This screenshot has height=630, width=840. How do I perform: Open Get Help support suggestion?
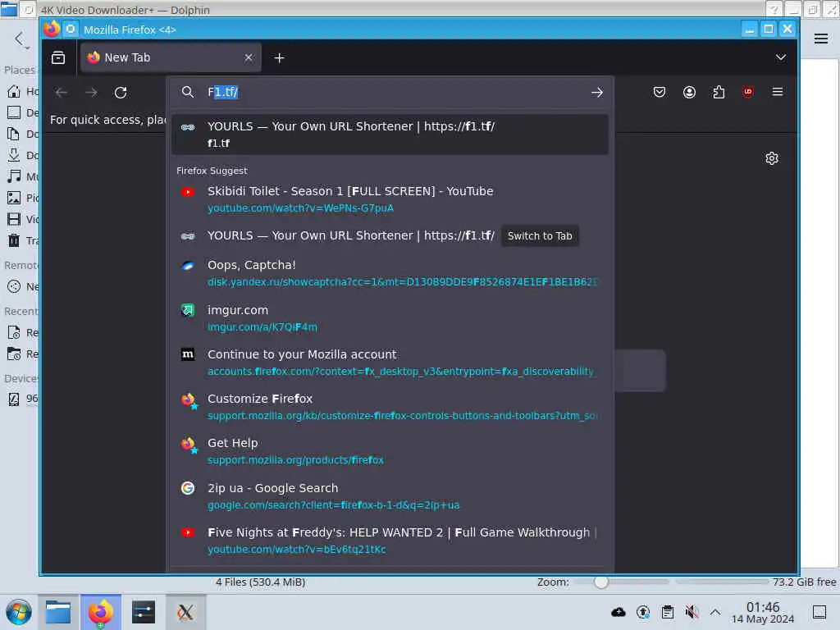390,451
